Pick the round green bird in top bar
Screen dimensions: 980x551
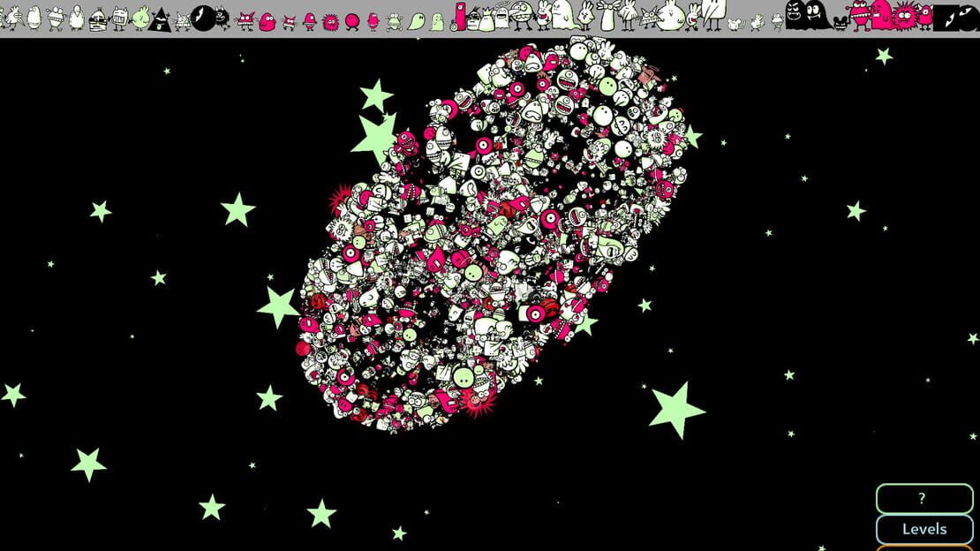pyautogui.click(x=140, y=19)
